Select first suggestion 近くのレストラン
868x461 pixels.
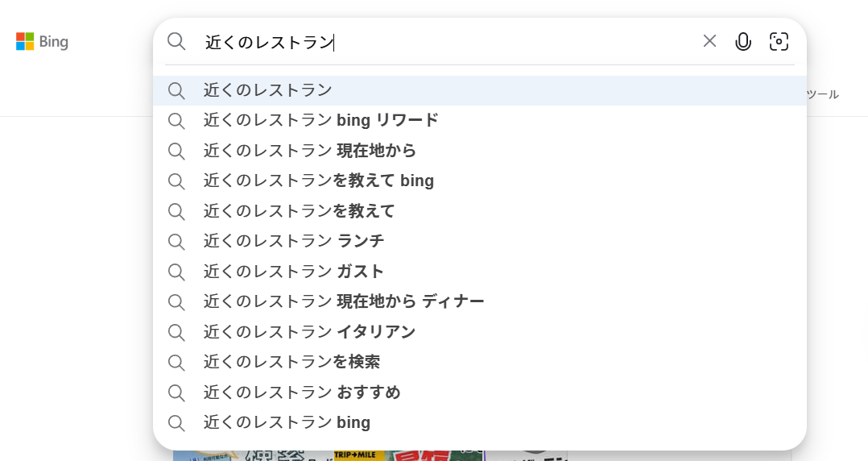(x=268, y=90)
